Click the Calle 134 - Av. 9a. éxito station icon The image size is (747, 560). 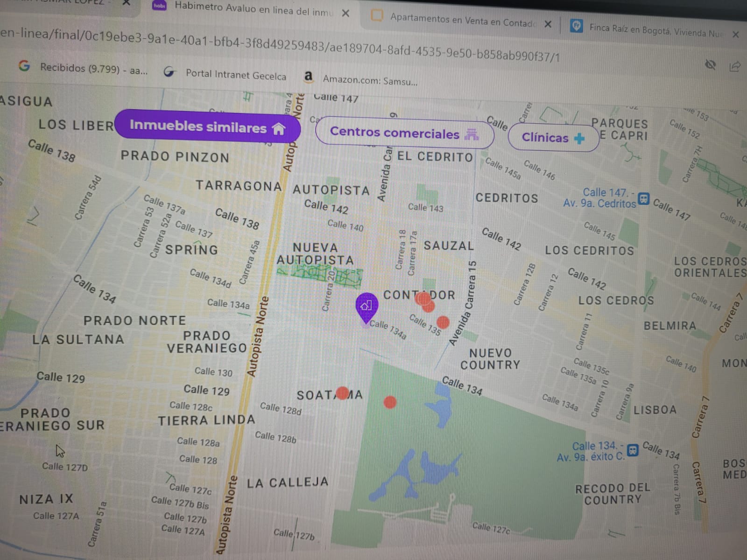633,450
